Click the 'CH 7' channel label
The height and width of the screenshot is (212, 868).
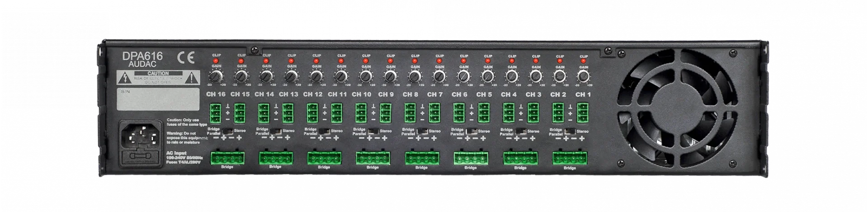coord(435,94)
